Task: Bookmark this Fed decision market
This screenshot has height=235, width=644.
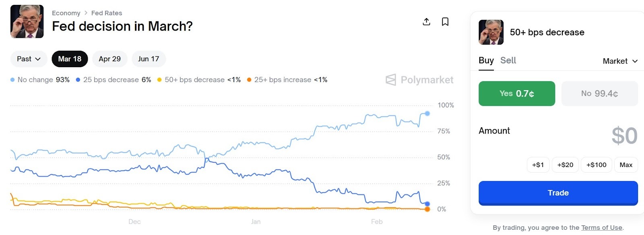Action: tap(445, 22)
